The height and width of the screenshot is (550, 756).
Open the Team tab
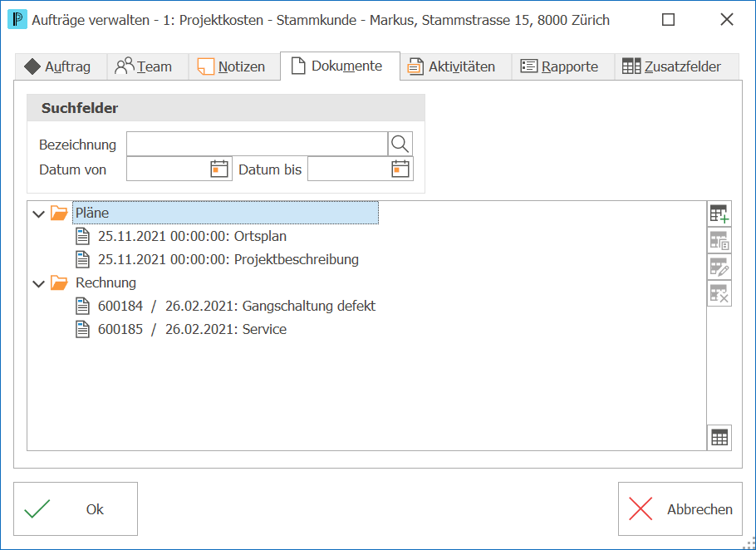pyautogui.click(x=147, y=66)
